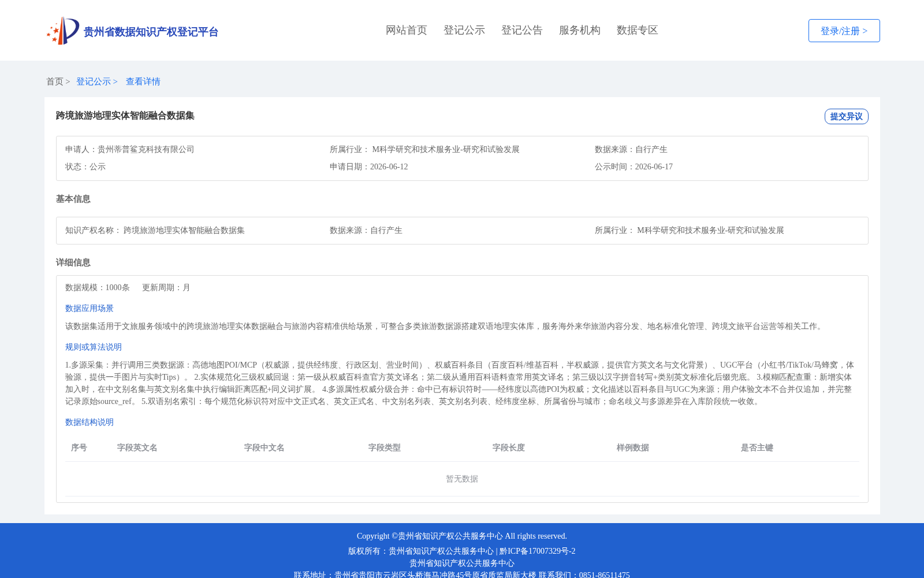Click the 规则或算法说明 subheading
This screenshot has width=924, height=578.
94,347
